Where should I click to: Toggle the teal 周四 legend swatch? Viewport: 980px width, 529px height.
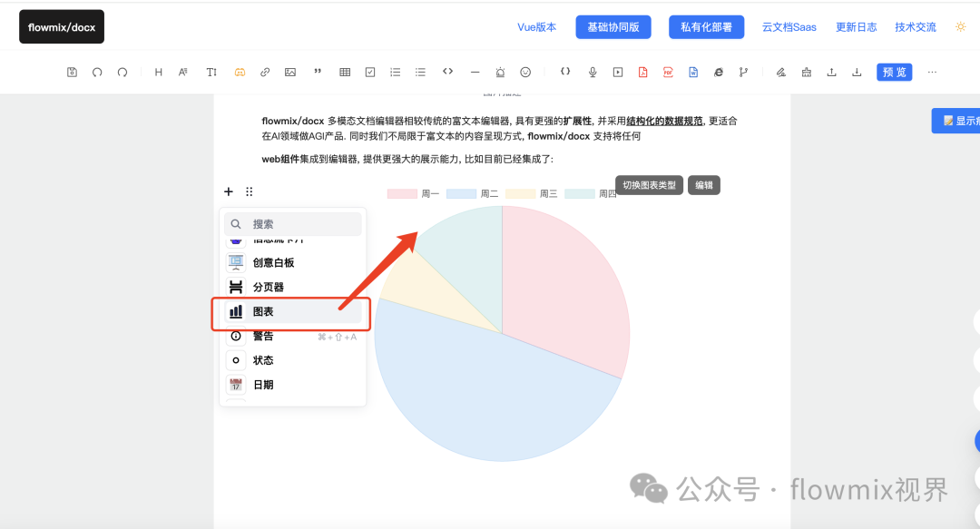[x=579, y=194]
